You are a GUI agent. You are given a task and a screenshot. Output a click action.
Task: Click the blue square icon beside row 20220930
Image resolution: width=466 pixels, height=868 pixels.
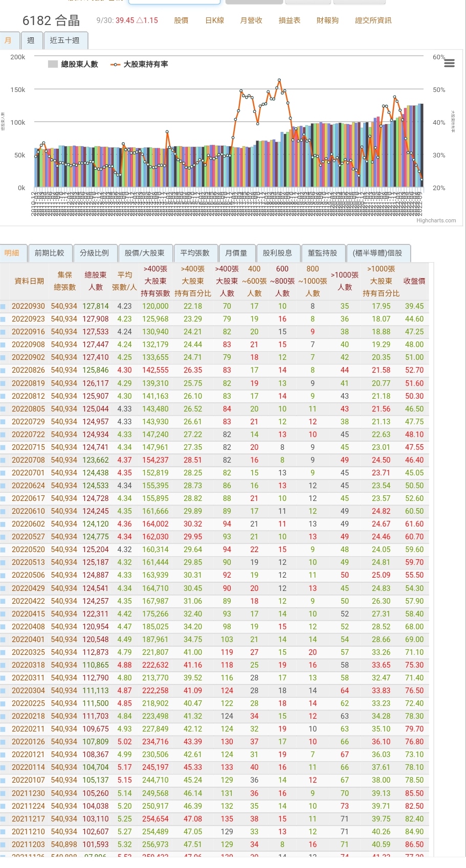[x=3, y=307]
